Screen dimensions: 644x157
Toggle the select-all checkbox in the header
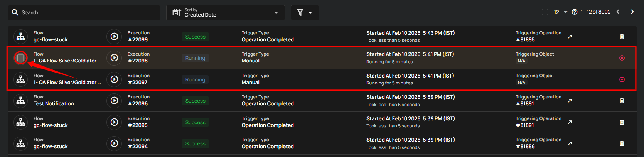point(545,12)
